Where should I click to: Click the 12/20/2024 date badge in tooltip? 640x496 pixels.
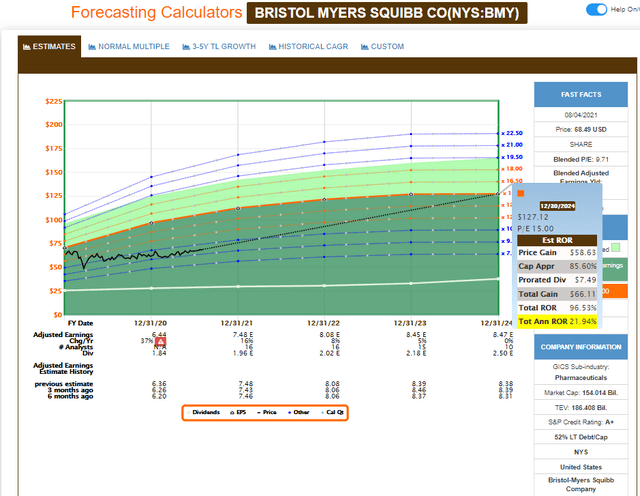(x=557, y=206)
